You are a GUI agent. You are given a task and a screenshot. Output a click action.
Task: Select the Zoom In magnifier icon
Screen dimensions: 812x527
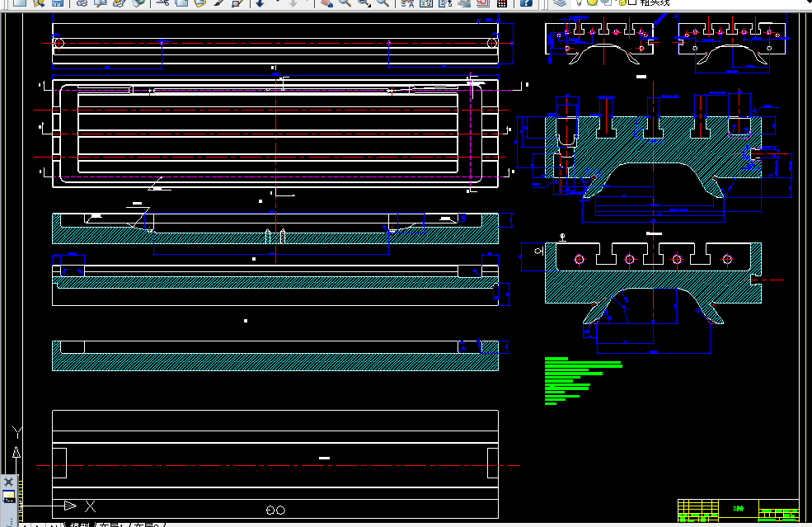click(x=345, y=5)
